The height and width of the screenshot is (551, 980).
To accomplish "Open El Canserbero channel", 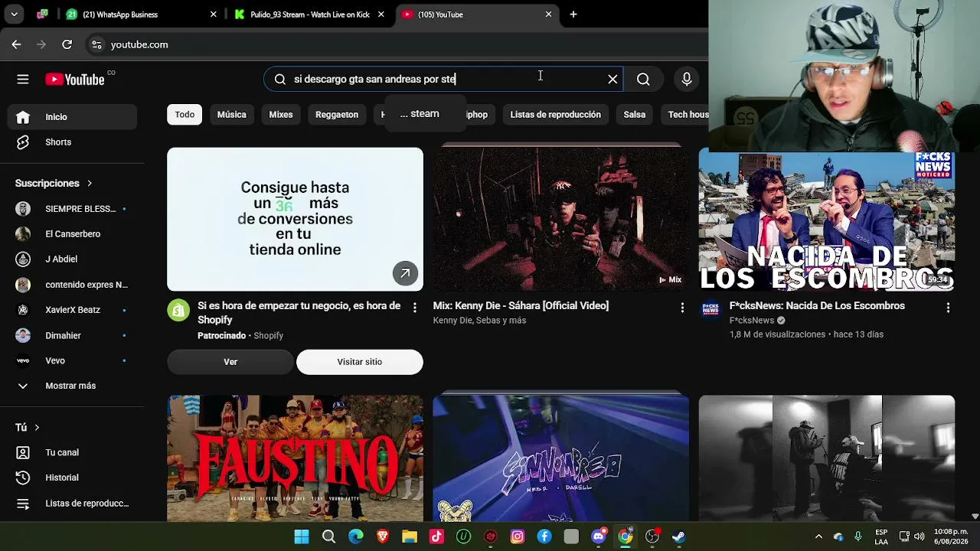I will click(x=72, y=234).
